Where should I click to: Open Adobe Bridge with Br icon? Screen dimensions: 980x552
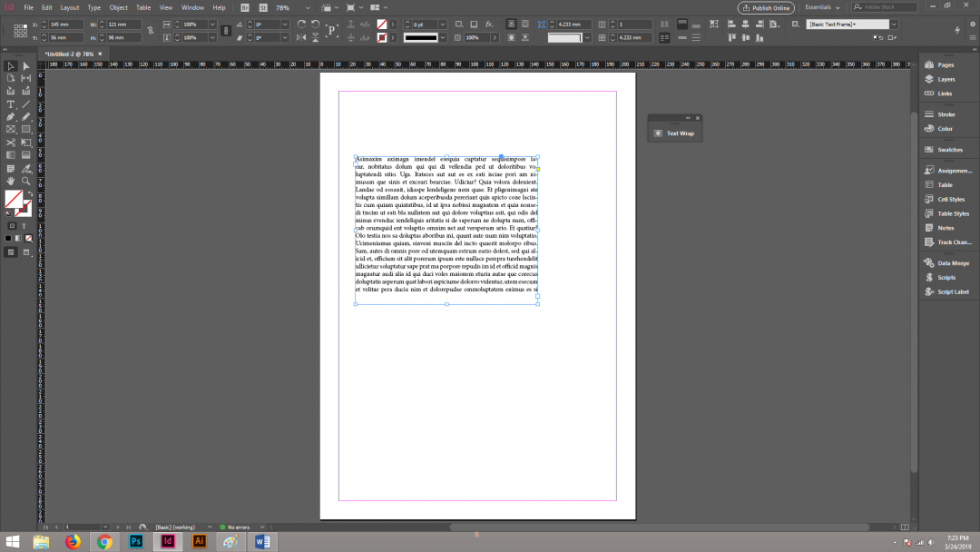[245, 7]
